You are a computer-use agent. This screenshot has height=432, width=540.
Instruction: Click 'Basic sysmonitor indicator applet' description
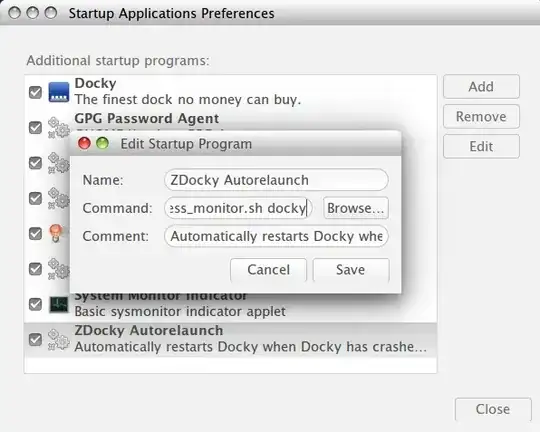180,311
